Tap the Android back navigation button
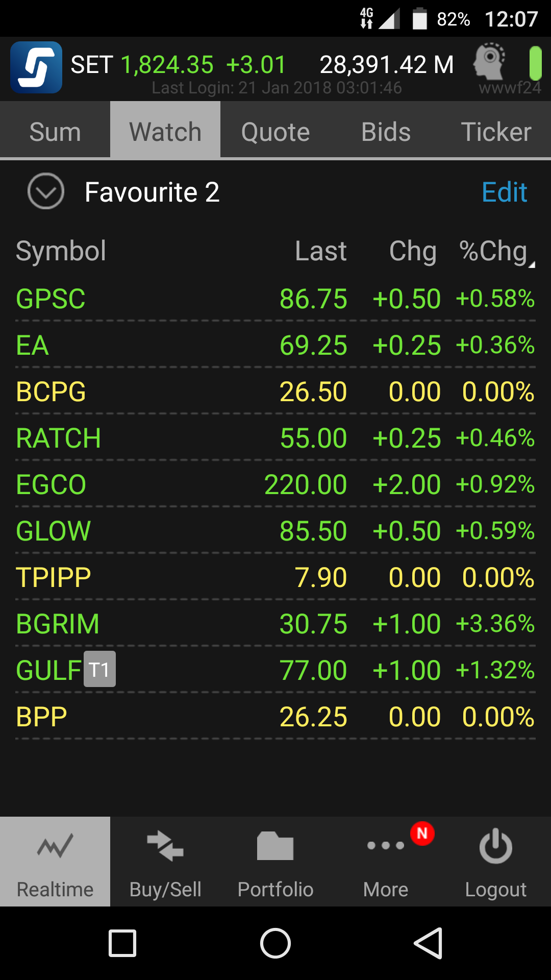Screen dimensions: 551x980 [x=428, y=943]
